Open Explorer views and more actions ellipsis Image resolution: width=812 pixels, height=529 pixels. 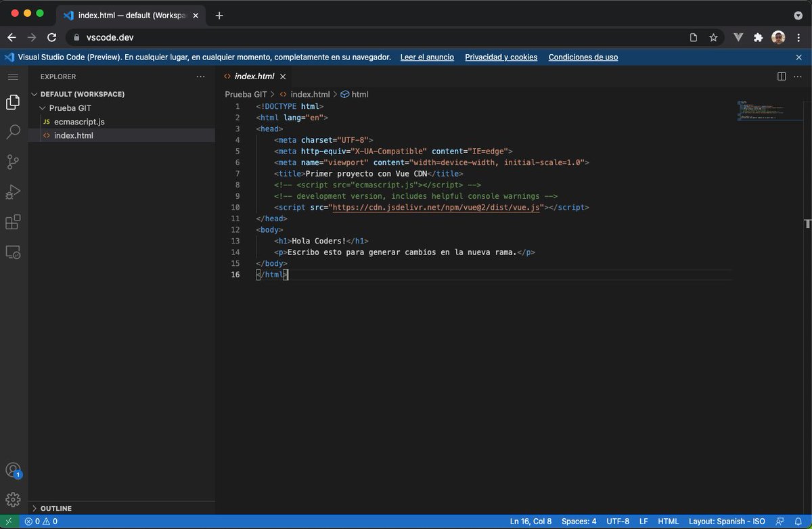pyautogui.click(x=200, y=76)
